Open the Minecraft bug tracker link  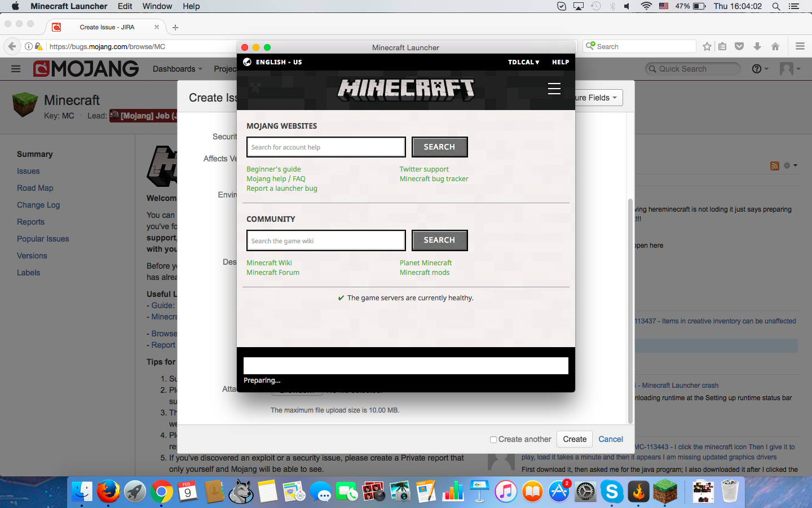434,179
